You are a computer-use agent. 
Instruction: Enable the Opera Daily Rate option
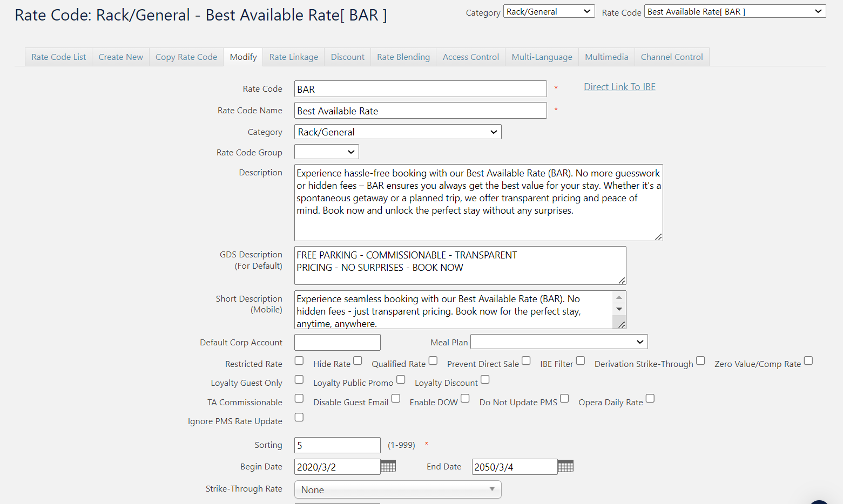pos(650,398)
